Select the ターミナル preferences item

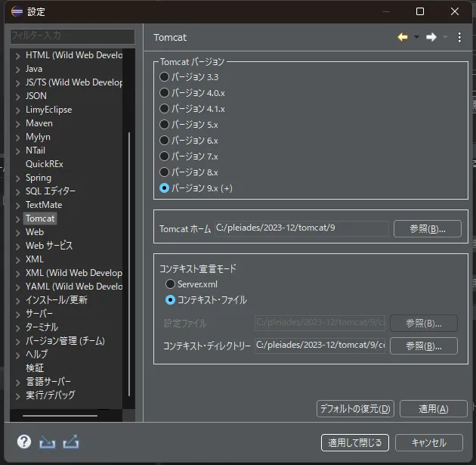click(42, 327)
